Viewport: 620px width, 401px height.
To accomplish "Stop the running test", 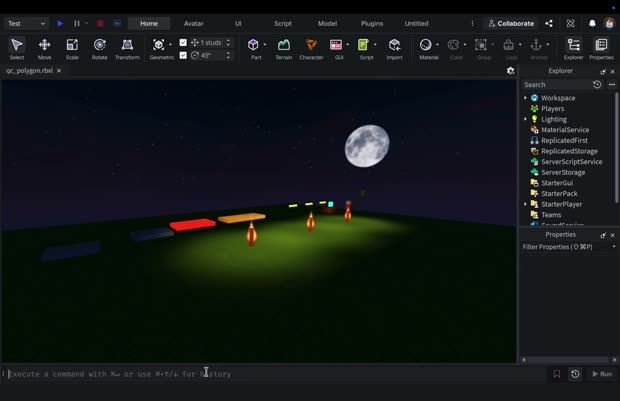I will (x=100, y=23).
